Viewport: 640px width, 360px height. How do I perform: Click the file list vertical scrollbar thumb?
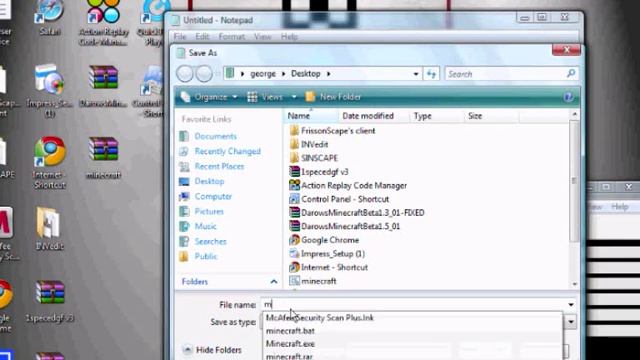point(574,181)
